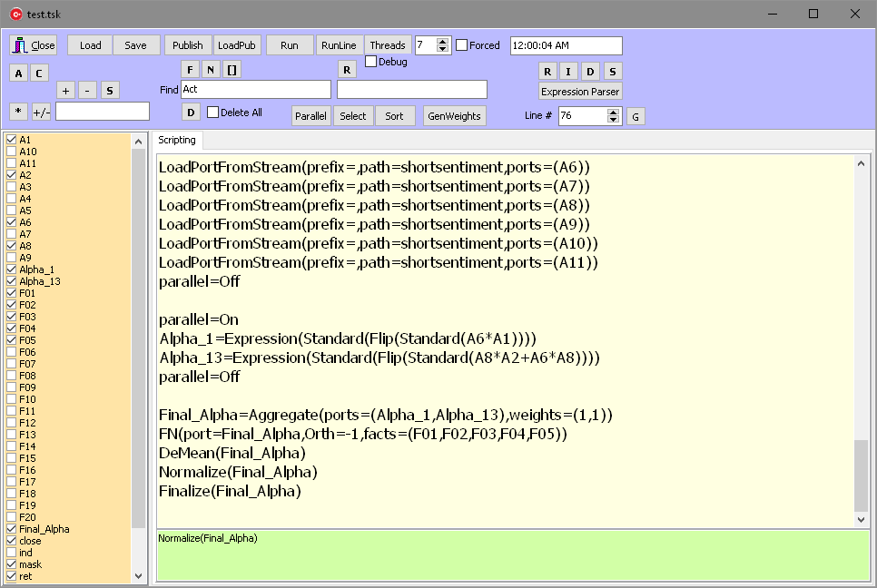Uncheck the A1 checkbox in list
Viewport: 877px width, 588px height.
[x=11, y=139]
